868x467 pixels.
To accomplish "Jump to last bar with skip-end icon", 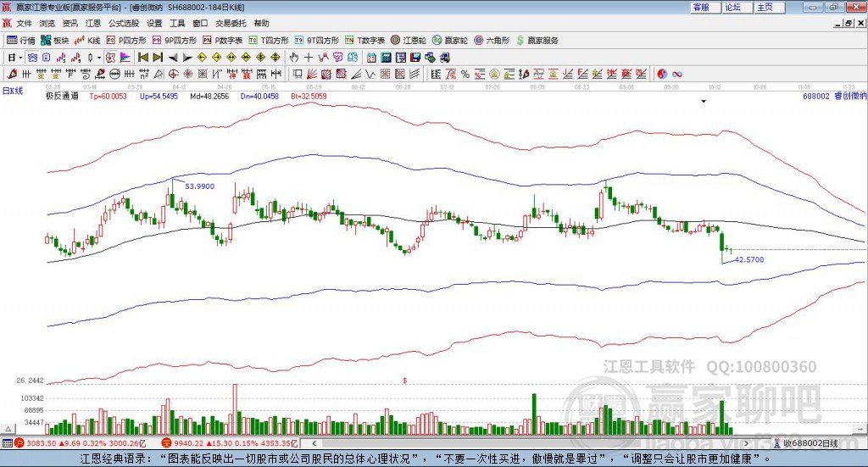I will tap(158, 58).
